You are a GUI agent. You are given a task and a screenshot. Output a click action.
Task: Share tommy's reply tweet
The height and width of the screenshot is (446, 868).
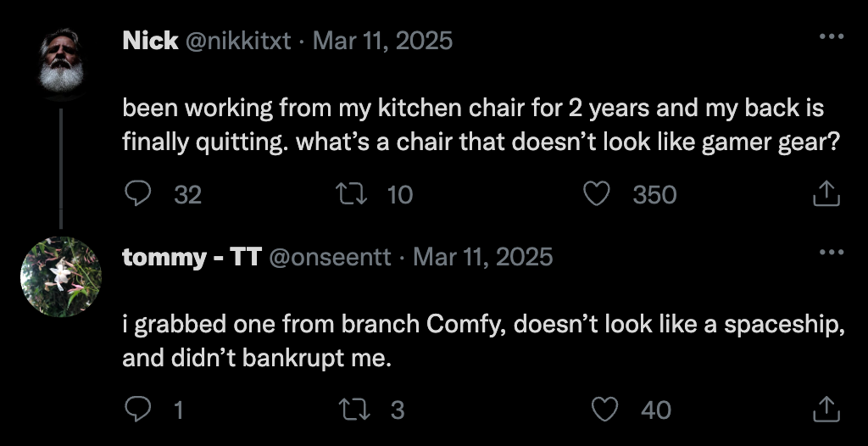click(826, 410)
